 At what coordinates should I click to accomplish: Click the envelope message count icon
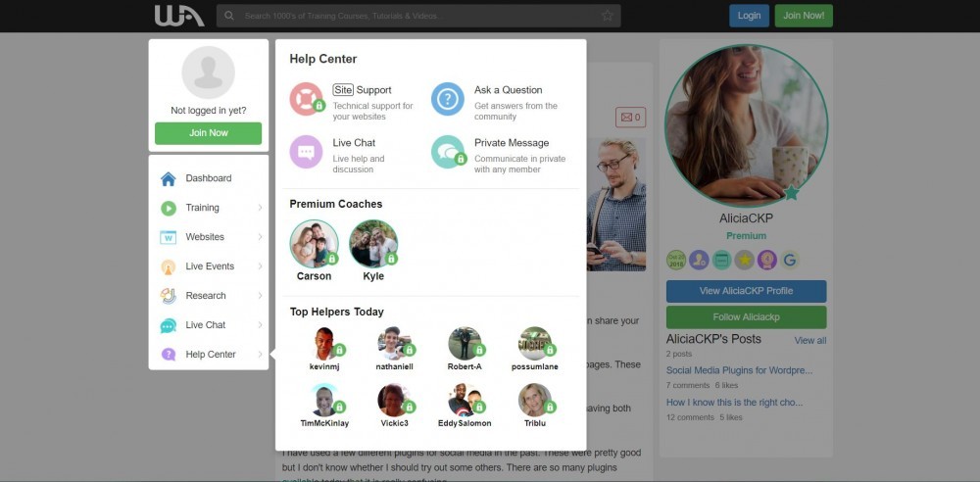(630, 117)
